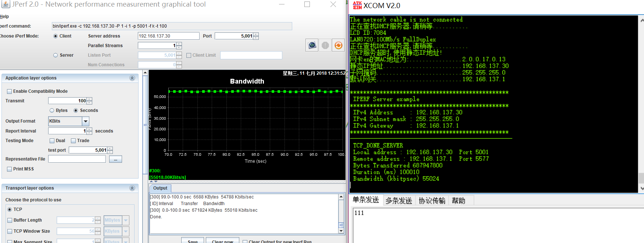Open the Help menu in JPerf
Screen dimensions: 644x243
pos(4,17)
